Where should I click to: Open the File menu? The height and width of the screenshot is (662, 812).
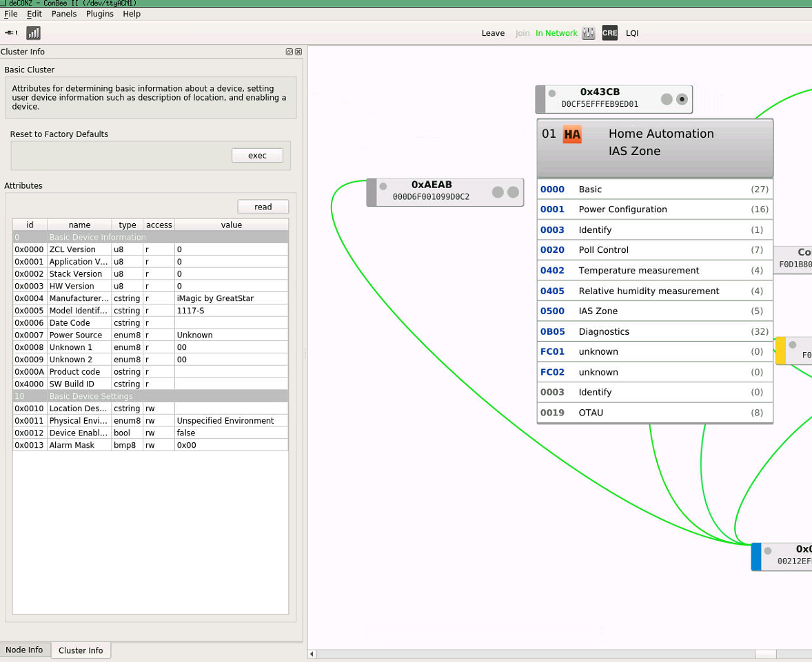click(11, 14)
